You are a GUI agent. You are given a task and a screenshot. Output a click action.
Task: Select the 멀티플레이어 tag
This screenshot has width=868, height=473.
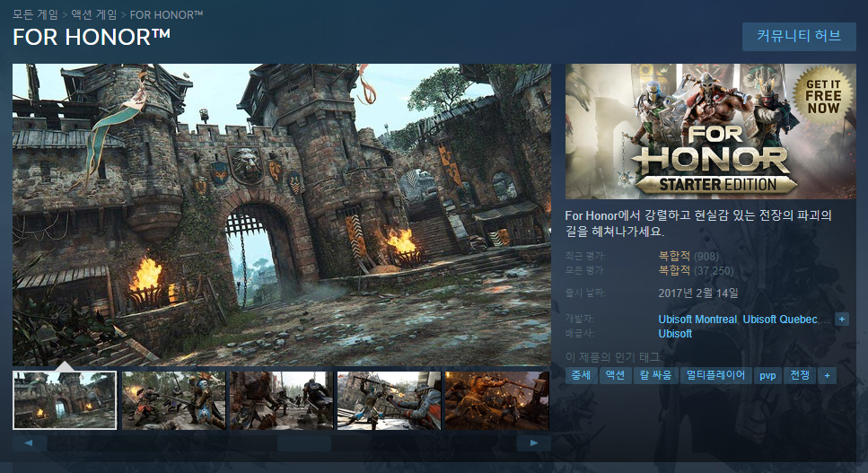pyautogui.click(x=715, y=375)
